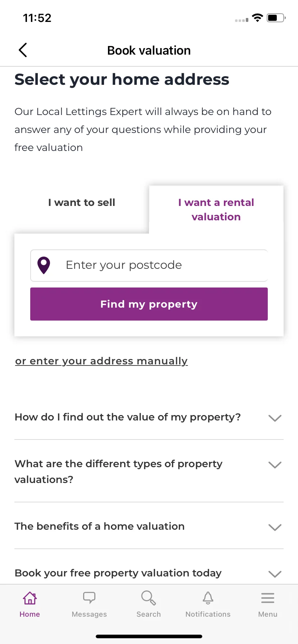Select 'I want a rental valuation' tab
The image size is (298, 644).
click(x=216, y=210)
